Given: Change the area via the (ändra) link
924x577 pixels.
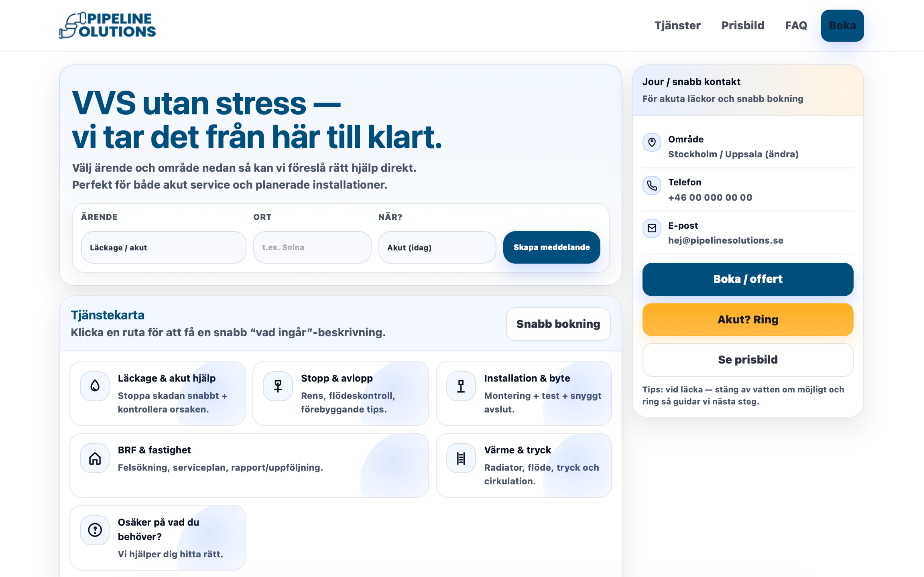Looking at the screenshot, I should coord(781,154).
